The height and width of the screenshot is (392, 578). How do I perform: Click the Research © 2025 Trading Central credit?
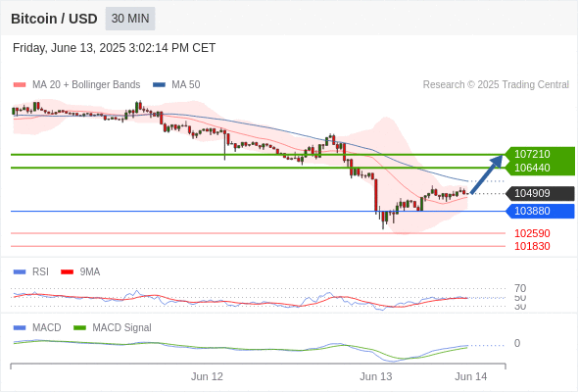(496, 85)
